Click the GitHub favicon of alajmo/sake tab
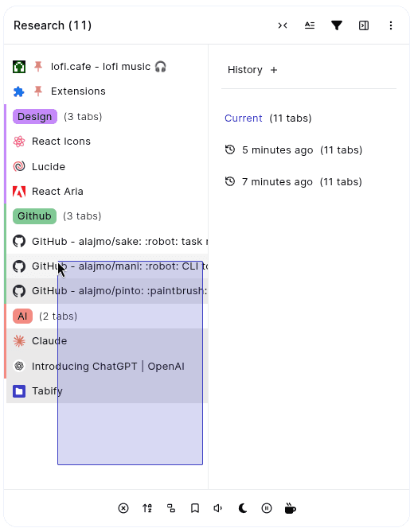This screenshot has height=532, width=414. tap(19, 241)
